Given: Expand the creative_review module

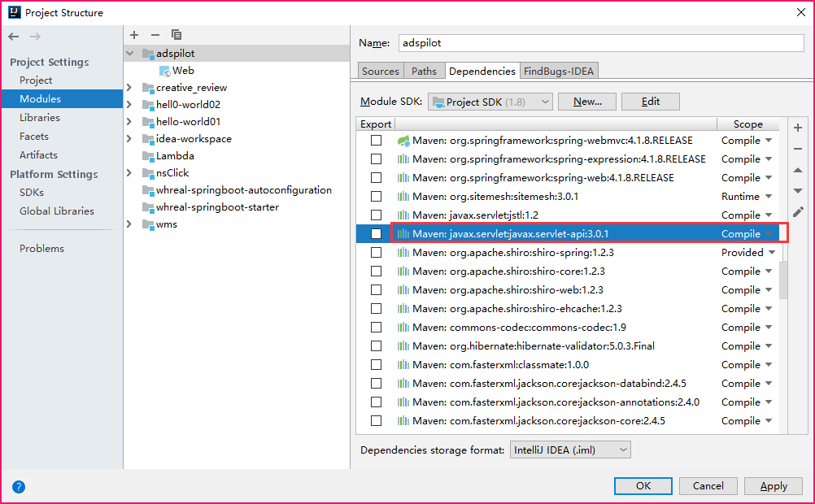Looking at the screenshot, I should click(x=129, y=87).
